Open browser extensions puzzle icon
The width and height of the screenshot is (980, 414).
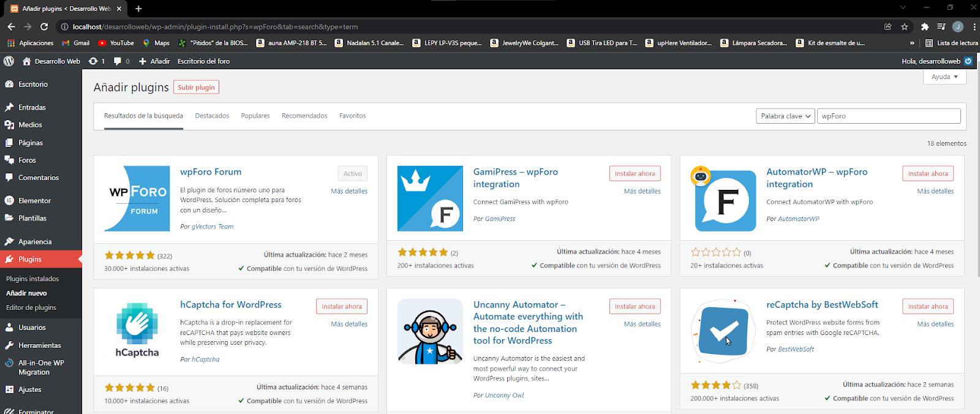pos(925,26)
